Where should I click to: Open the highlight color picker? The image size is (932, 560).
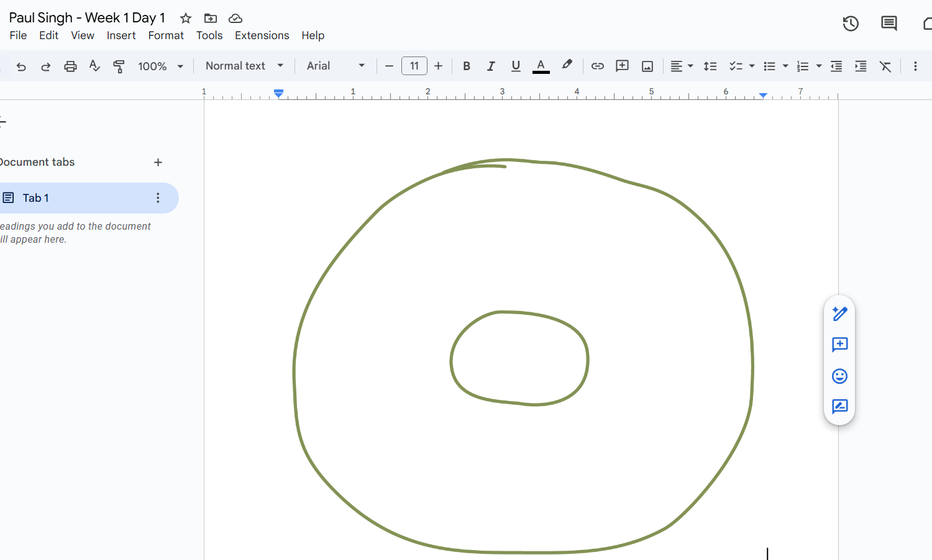(567, 66)
